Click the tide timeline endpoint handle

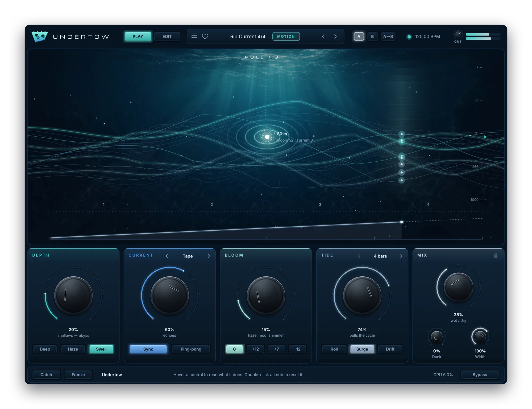click(x=402, y=222)
